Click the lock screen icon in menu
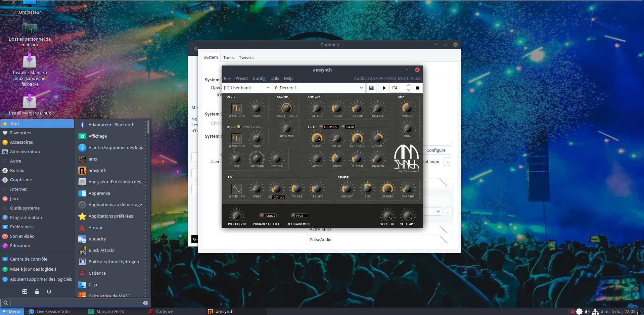The width and height of the screenshot is (644, 315). pyautogui.click(x=37, y=291)
